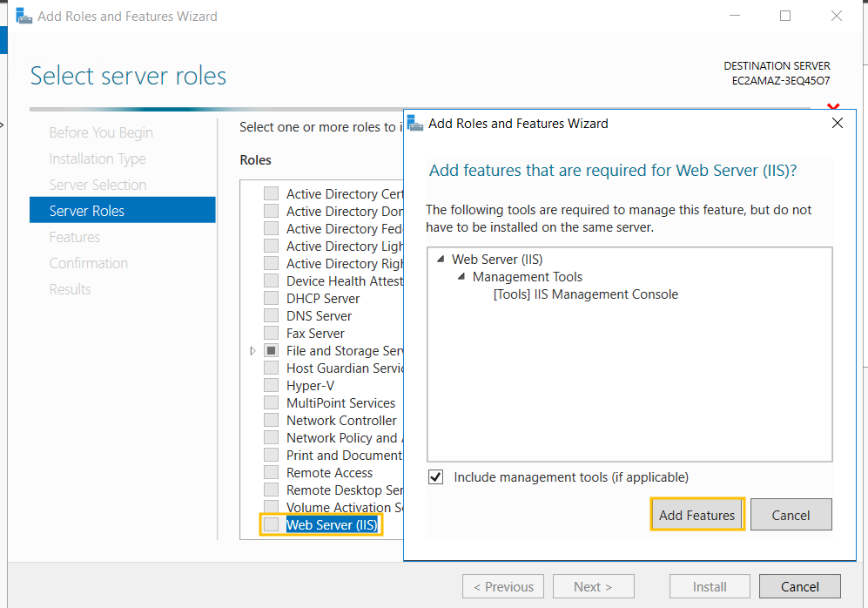
Task: Go to the Results step
Action: pyautogui.click(x=70, y=289)
